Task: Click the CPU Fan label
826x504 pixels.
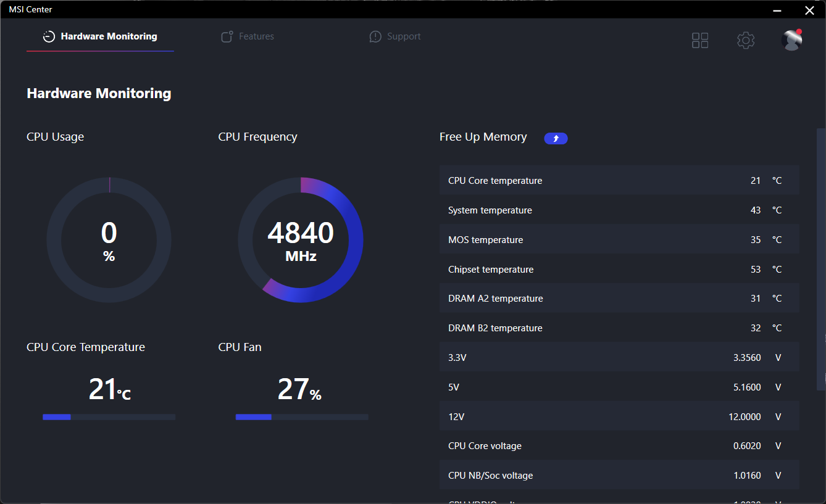Action: pos(240,347)
